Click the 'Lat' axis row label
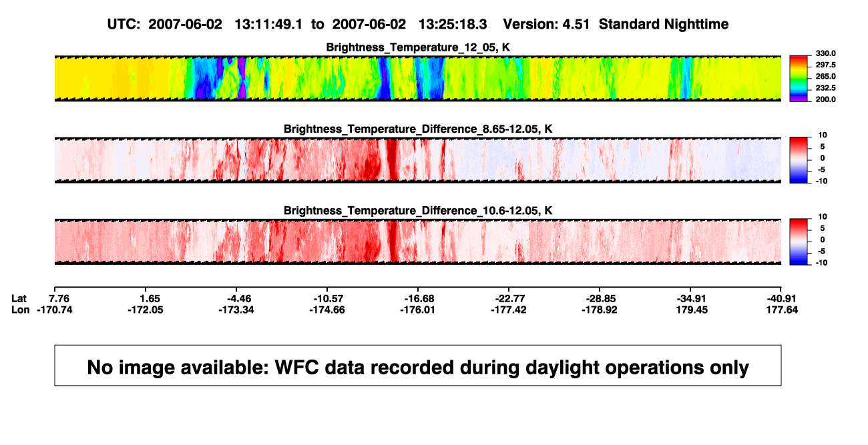Image resolution: width=868 pixels, height=445 pixels. tap(20, 298)
